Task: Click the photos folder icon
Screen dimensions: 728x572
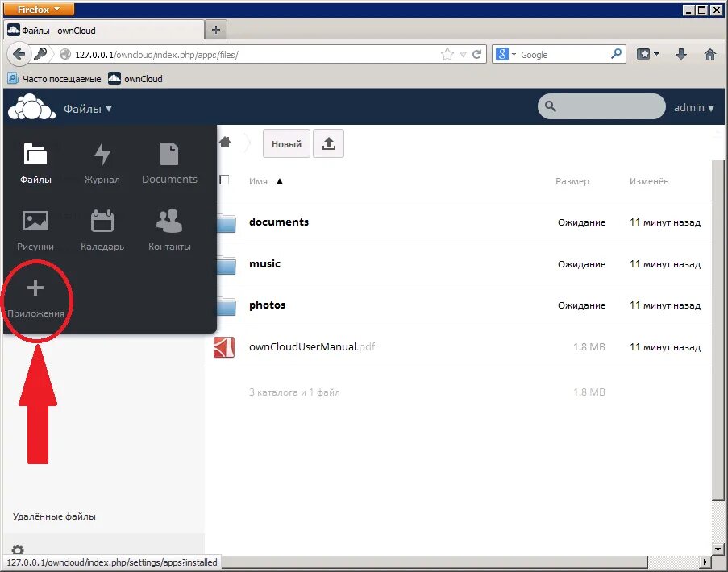Action: point(227,305)
